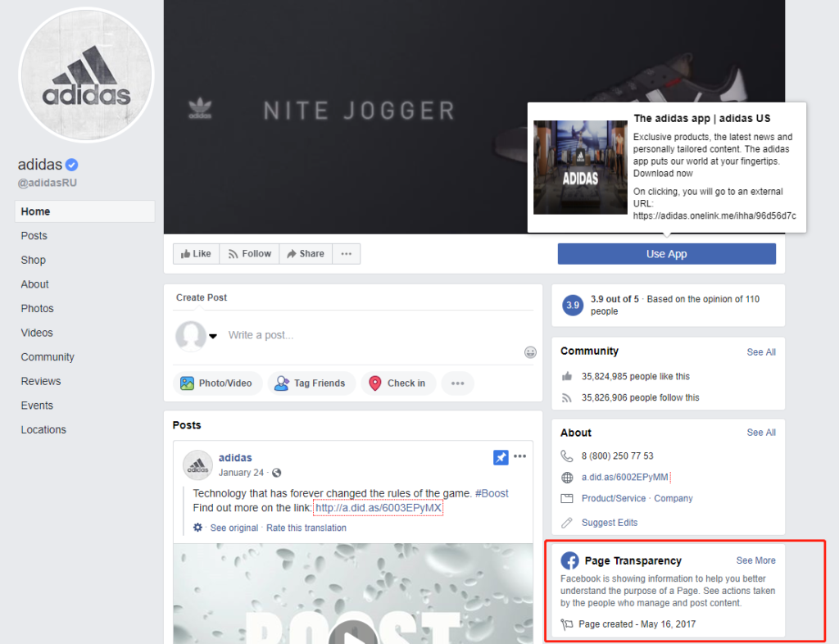This screenshot has height=644, width=839.
Task: Open the About sidebar item
Action: pos(34,284)
